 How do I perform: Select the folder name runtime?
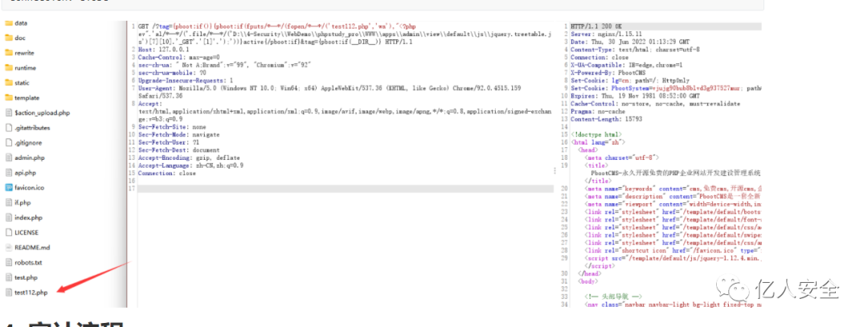(26, 68)
